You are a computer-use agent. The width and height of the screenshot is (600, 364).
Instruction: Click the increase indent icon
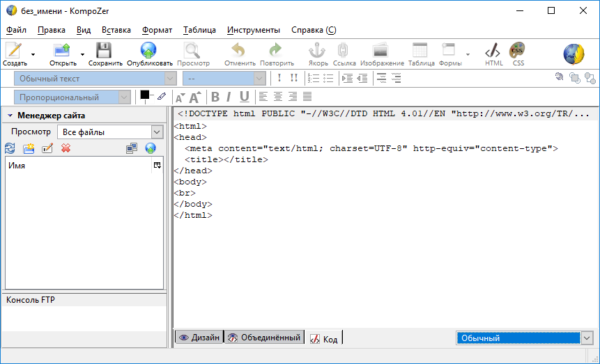347,79
